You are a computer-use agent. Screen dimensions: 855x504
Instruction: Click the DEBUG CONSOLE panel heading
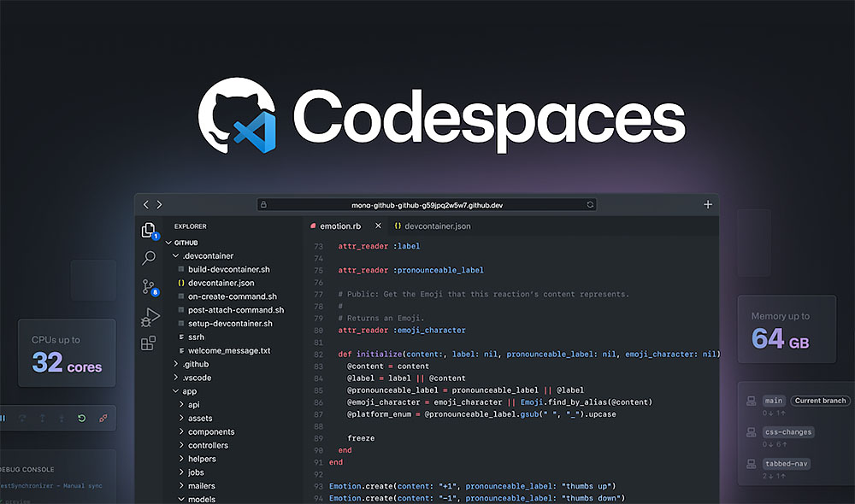click(27, 470)
